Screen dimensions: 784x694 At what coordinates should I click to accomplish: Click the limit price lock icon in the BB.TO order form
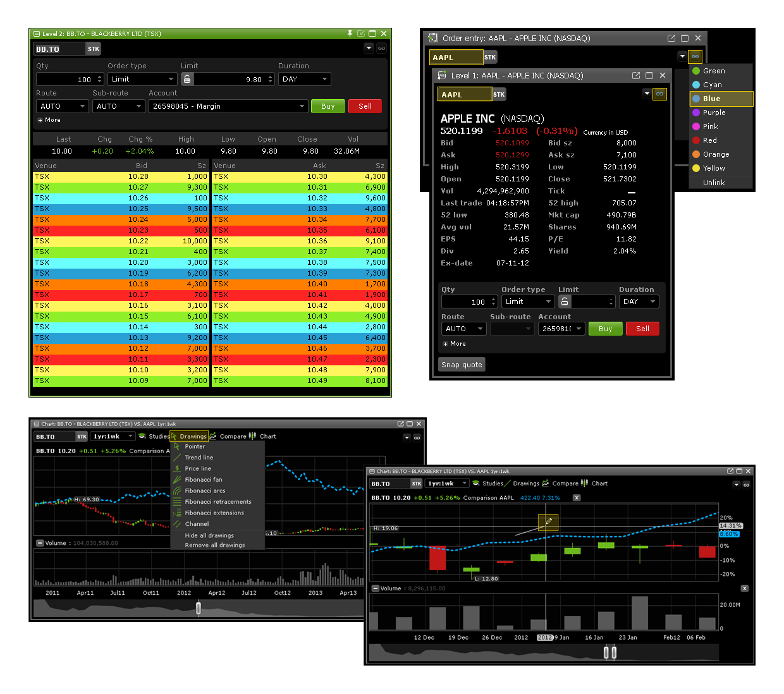click(187, 79)
